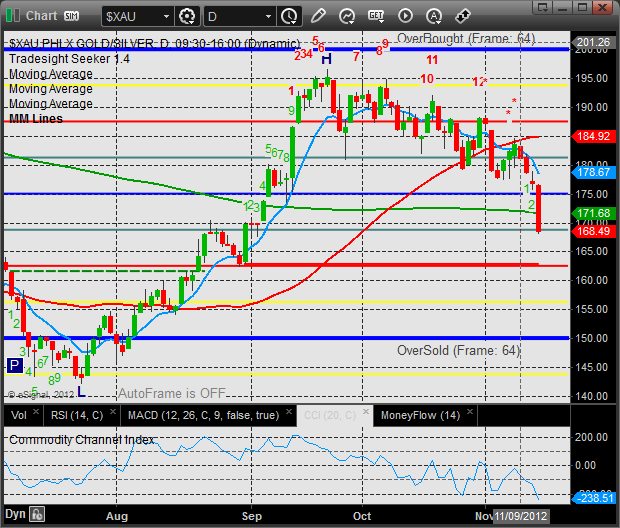Click the Tradesight Seeker 1.4 study label
Viewport: 620px width, 528px height.
coord(69,59)
